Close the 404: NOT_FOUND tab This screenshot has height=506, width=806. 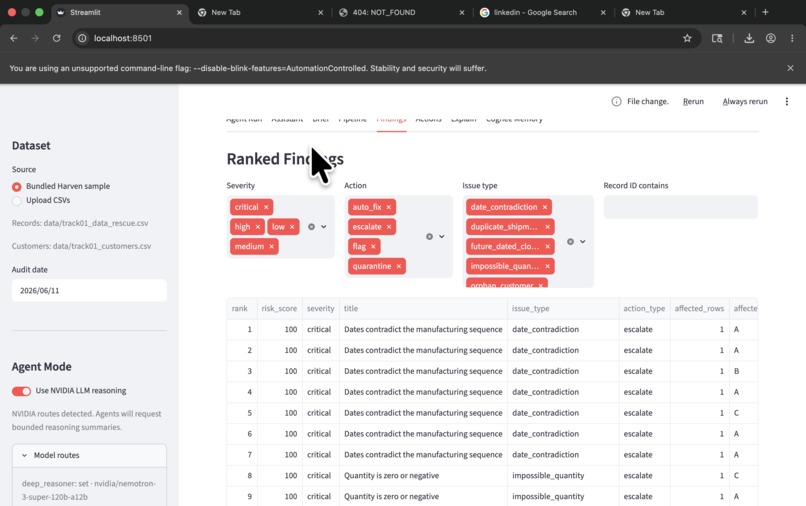[x=462, y=12]
